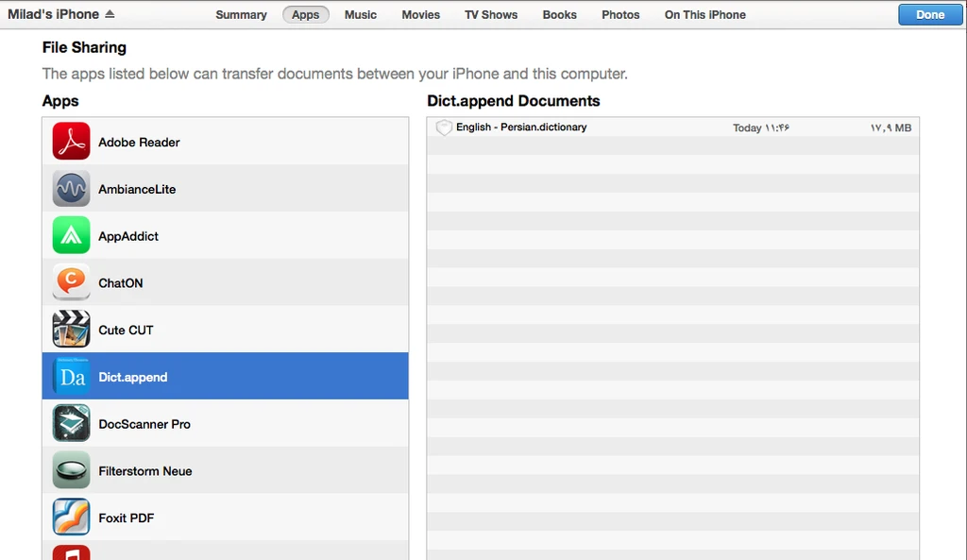
Task: Go to the Photos tab
Action: pos(620,15)
